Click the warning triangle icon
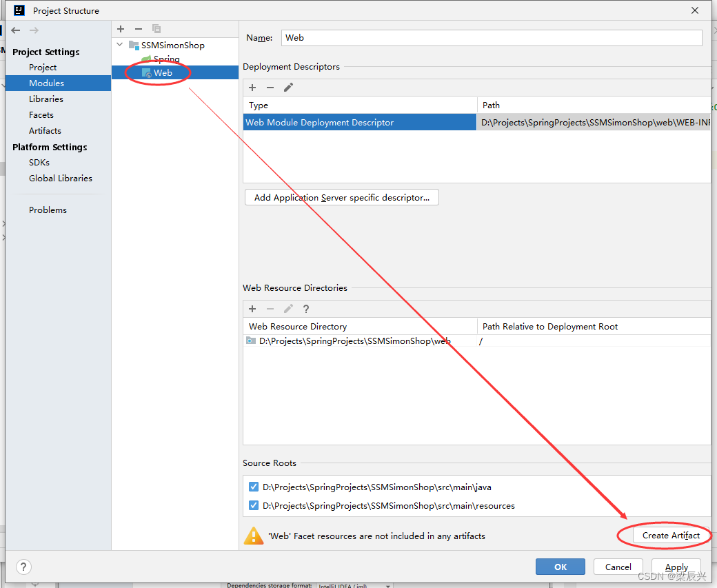This screenshot has width=717, height=588. click(x=253, y=536)
